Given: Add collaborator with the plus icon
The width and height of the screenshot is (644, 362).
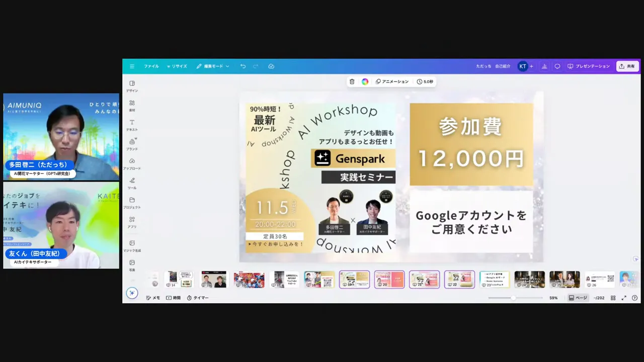Looking at the screenshot, I should (531, 66).
